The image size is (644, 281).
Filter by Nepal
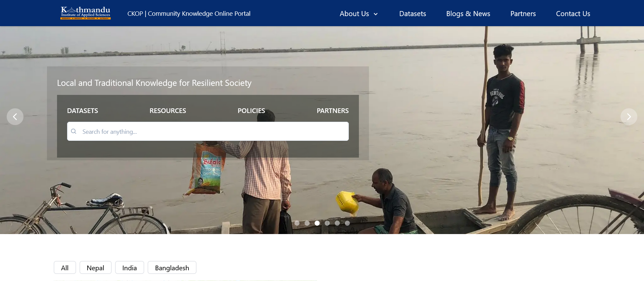coord(95,268)
